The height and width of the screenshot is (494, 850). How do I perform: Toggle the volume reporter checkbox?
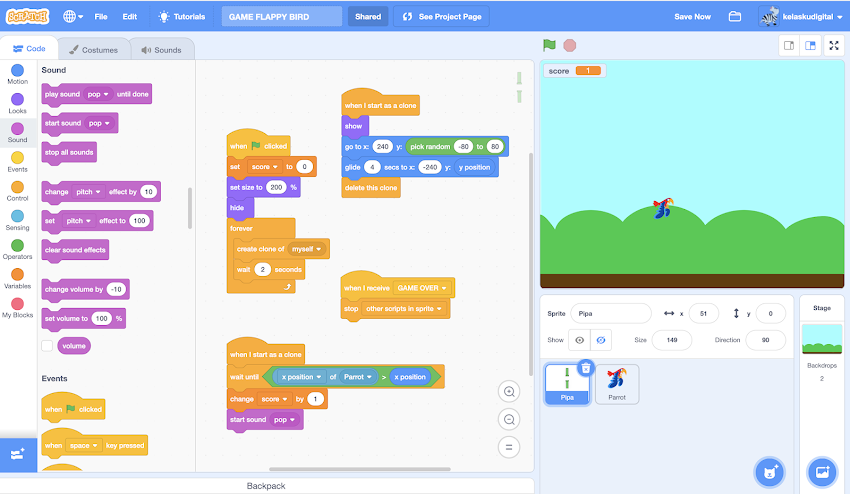click(x=47, y=345)
